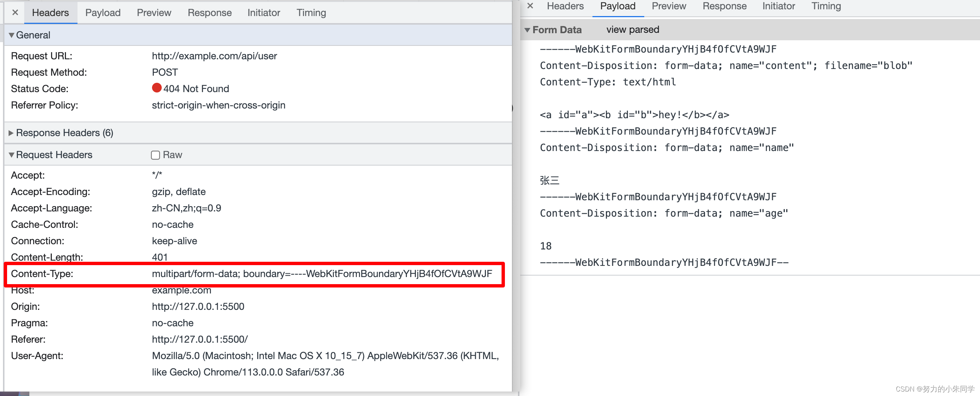The height and width of the screenshot is (396, 980).
Task: Select strict-origin-when-cross-origin referrer policy value
Action: click(218, 105)
